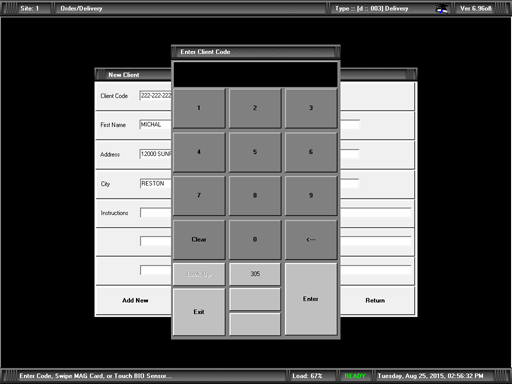The height and width of the screenshot is (384, 512).
Task: Click the backspace arrow key
Action: 311,239
